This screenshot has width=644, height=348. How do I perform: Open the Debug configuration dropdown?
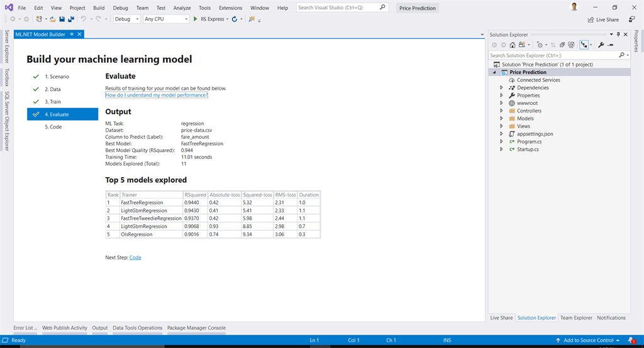(126, 19)
